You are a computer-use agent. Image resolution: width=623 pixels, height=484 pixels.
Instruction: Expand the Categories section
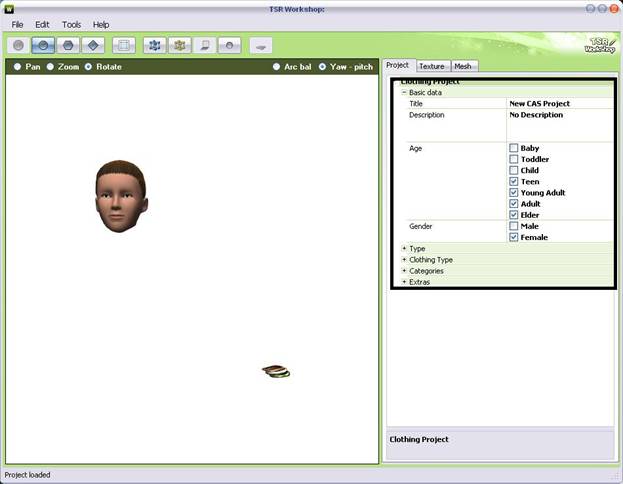404,271
